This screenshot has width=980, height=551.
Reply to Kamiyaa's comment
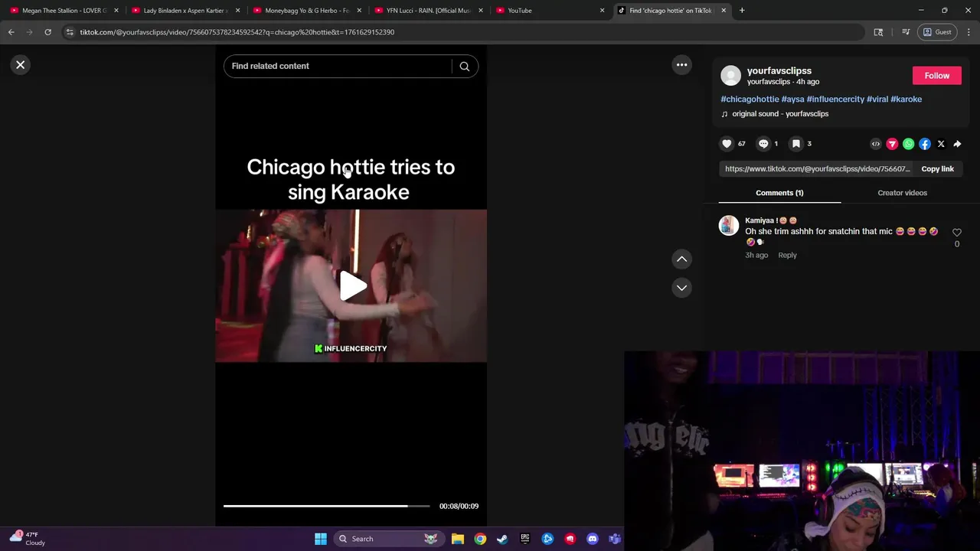pos(787,256)
